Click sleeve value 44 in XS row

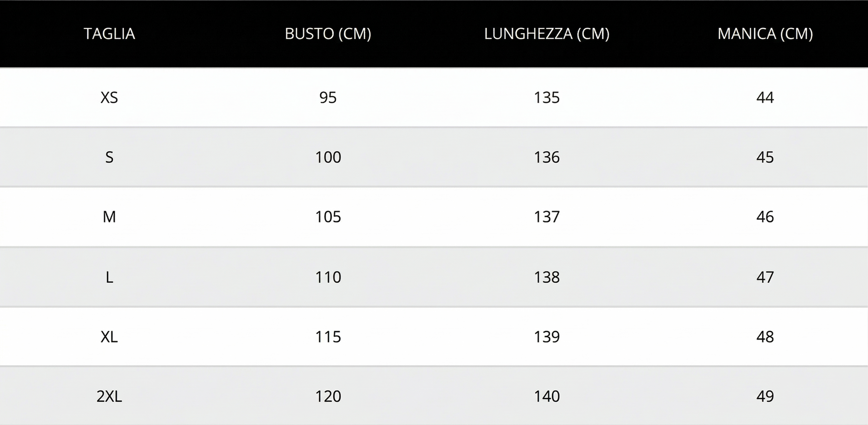765,97
